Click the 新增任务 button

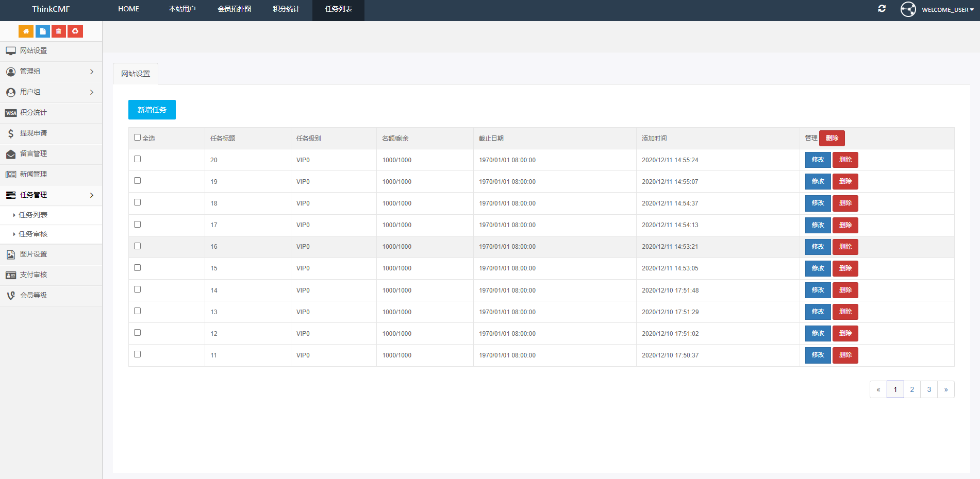152,110
